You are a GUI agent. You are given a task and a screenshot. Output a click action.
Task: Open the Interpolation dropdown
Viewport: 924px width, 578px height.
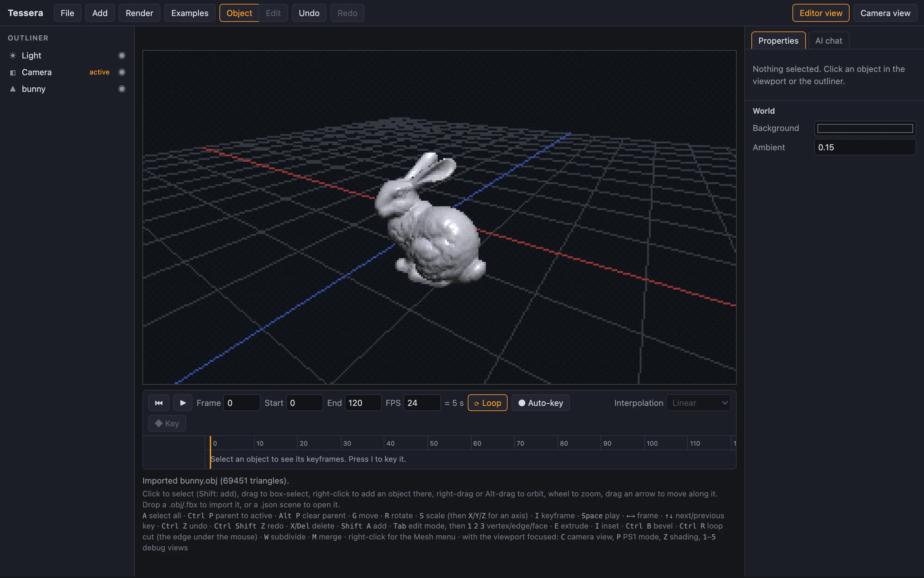coord(698,403)
